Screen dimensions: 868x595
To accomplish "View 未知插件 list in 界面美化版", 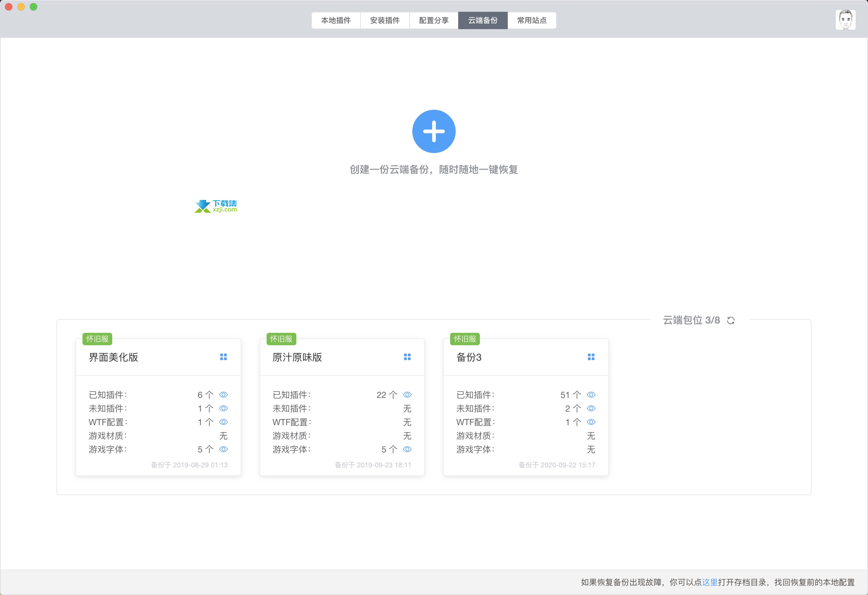I will pos(223,408).
